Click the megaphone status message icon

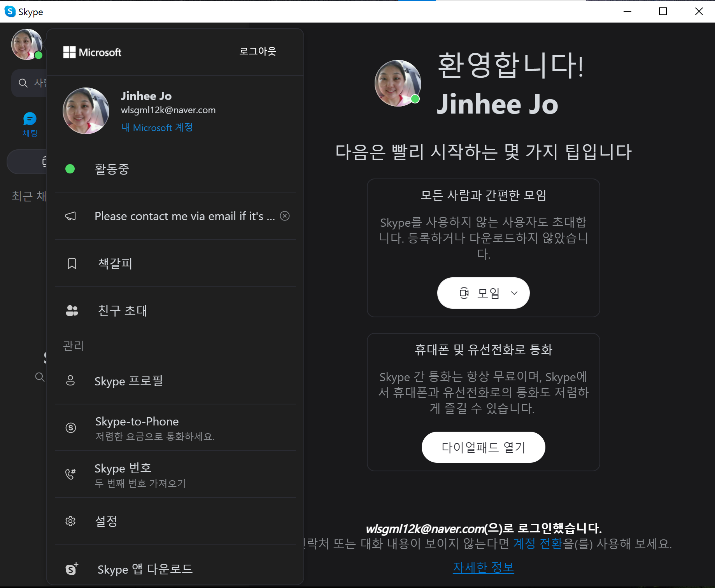click(x=70, y=216)
